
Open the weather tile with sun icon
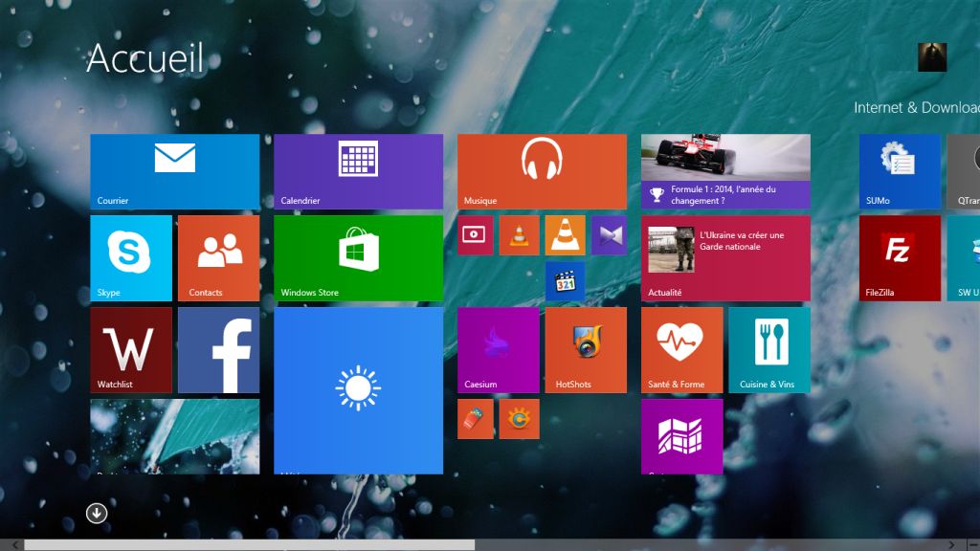(358, 390)
